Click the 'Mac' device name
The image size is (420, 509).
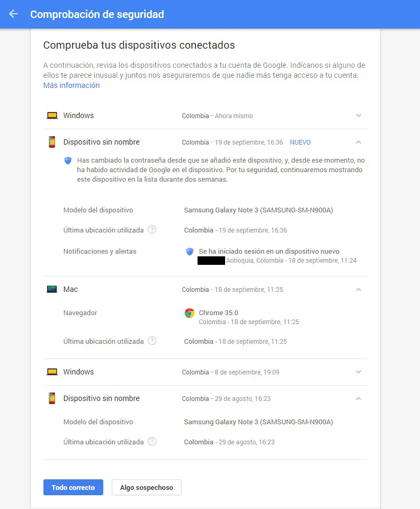(x=70, y=289)
